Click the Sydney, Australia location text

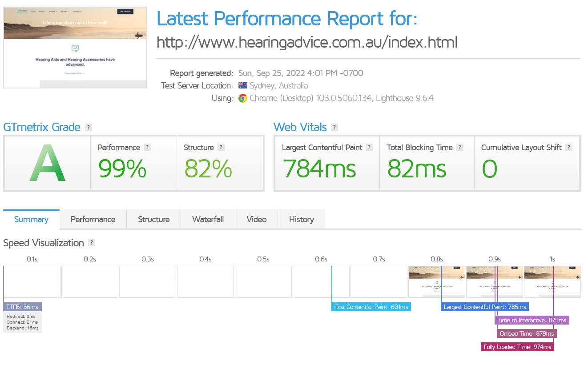point(278,86)
